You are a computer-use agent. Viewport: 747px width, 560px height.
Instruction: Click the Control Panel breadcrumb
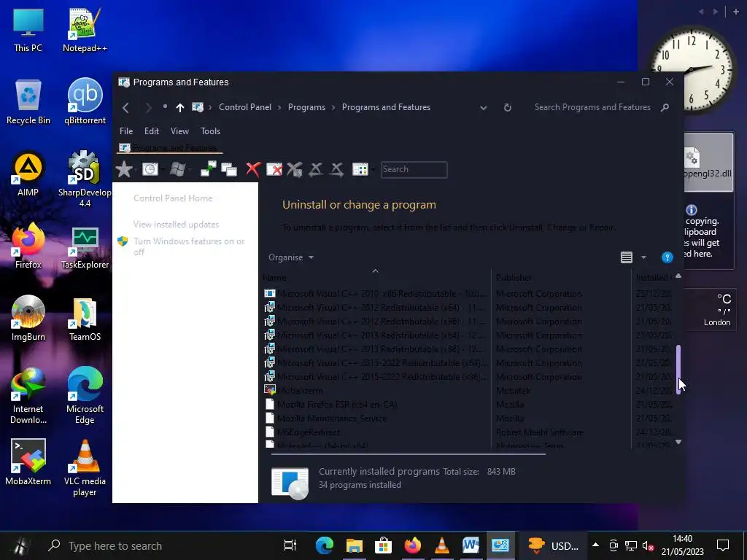[245, 107]
